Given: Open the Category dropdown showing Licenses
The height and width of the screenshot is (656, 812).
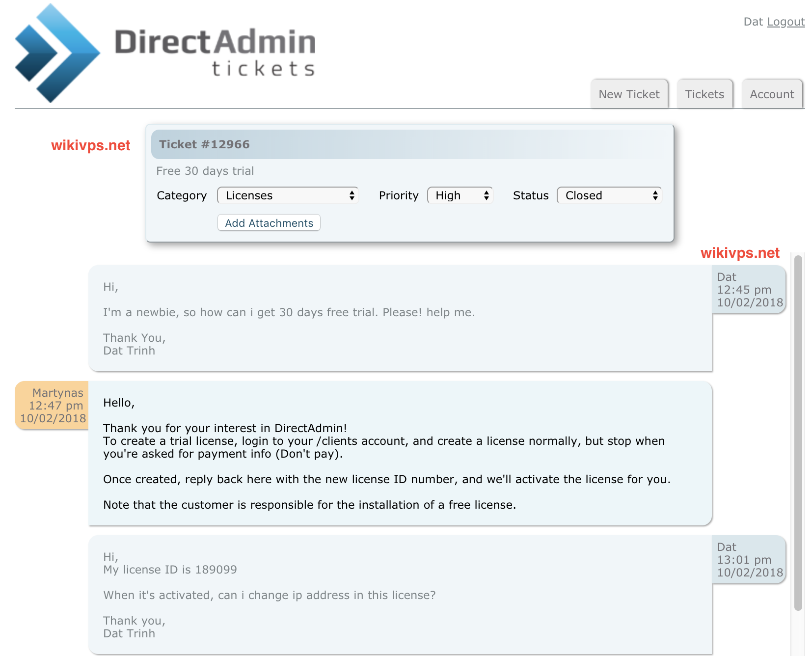Looking at the screenshot, I should point(288,195).
